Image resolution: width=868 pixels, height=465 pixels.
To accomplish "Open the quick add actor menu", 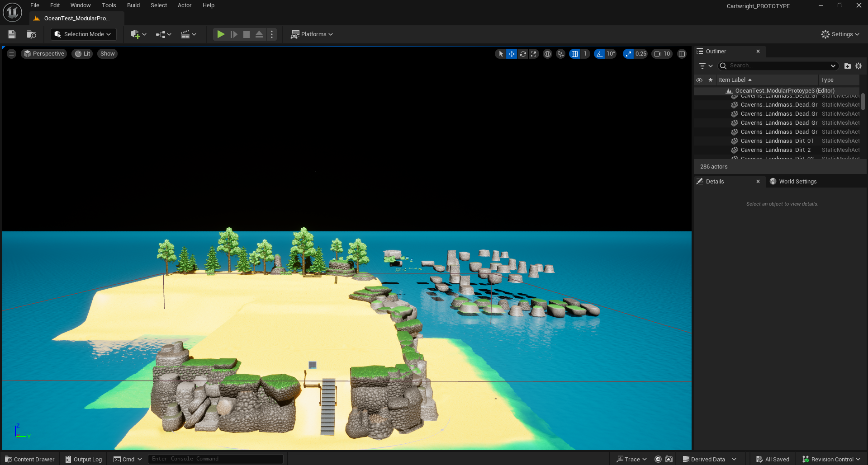I will [x=138, y=34].
